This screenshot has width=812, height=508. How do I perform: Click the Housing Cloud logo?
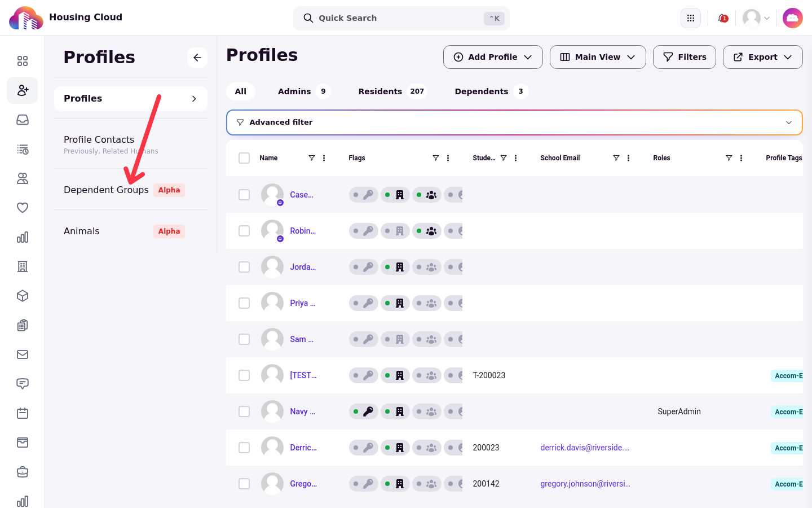pyautogui.click(x=26, y=18)
